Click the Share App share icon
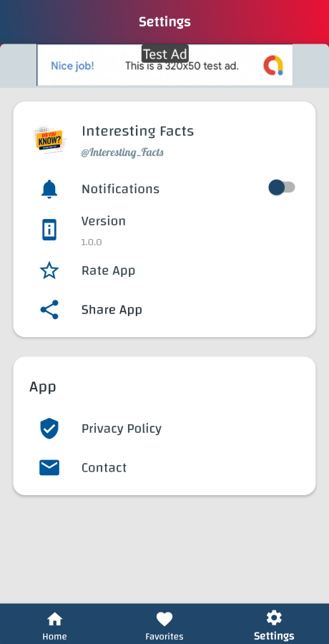The height and width of the screenshot is (644, 329). (49, 310)
